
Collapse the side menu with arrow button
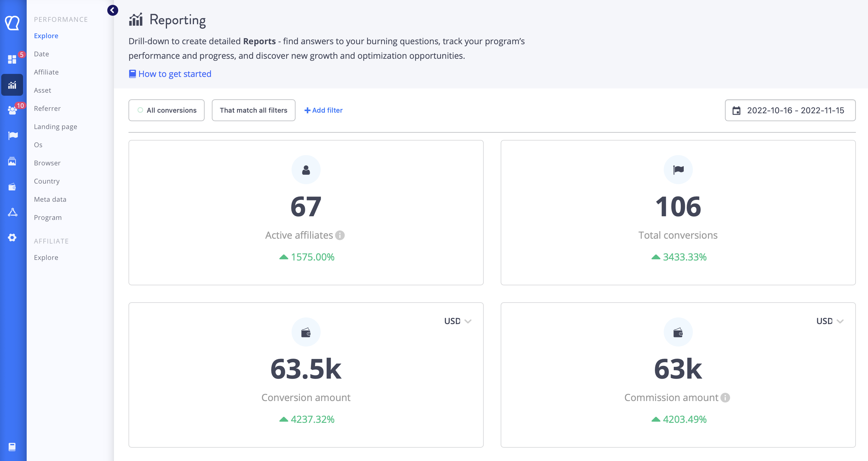coord(112,10)
